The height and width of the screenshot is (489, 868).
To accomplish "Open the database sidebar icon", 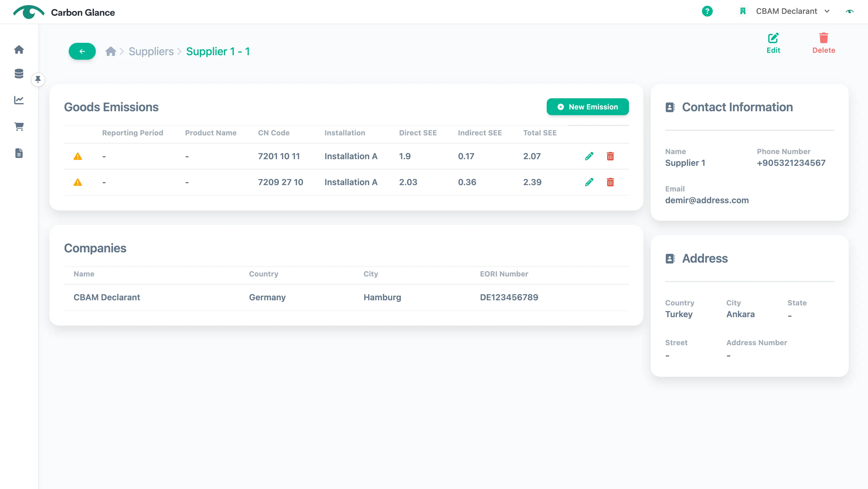I will pos(19,74).
